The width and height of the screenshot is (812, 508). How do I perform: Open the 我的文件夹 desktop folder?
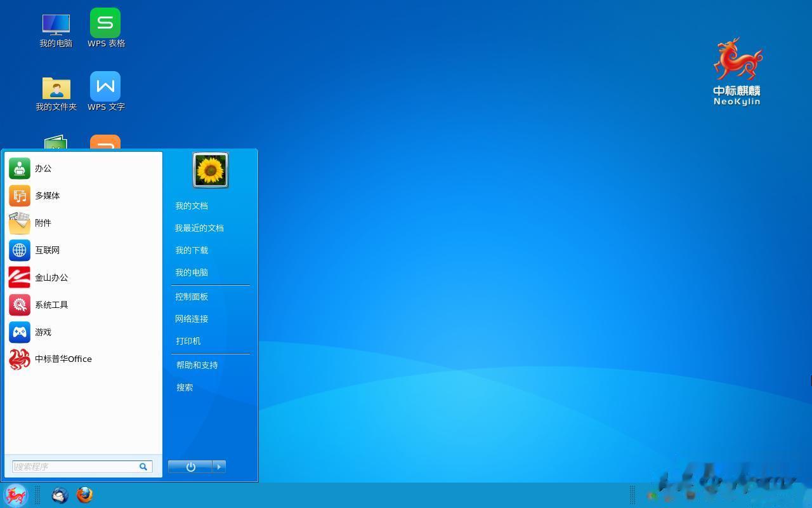click(x=56, y=93)
